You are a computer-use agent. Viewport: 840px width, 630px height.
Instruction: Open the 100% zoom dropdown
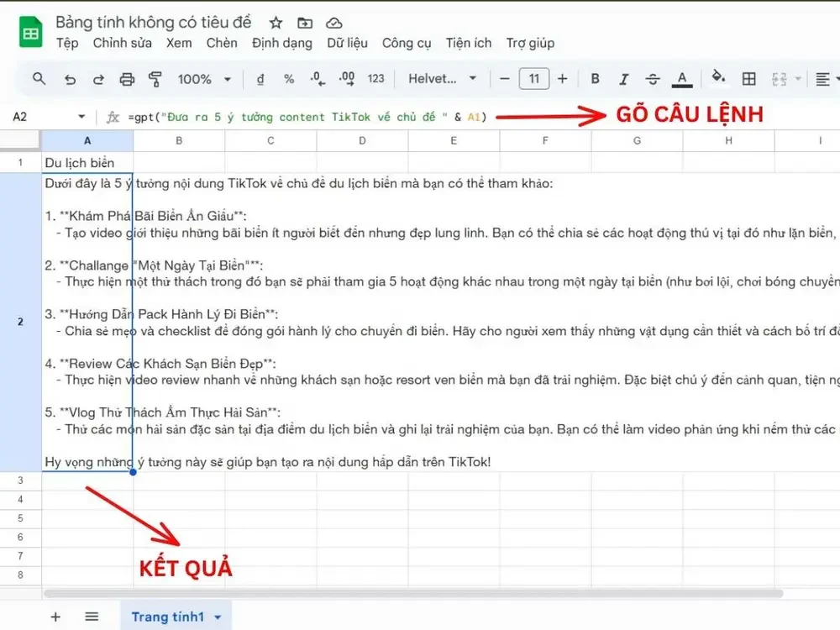coord(204,79)
